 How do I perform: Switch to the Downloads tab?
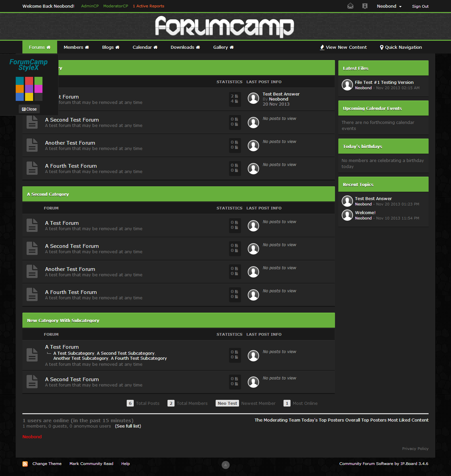tap(185, 47)
